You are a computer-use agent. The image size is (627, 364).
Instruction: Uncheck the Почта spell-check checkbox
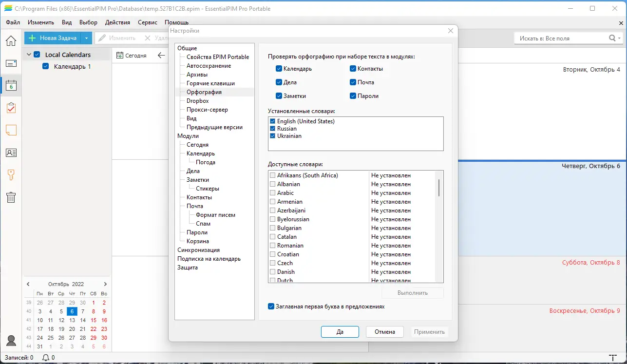353,82
